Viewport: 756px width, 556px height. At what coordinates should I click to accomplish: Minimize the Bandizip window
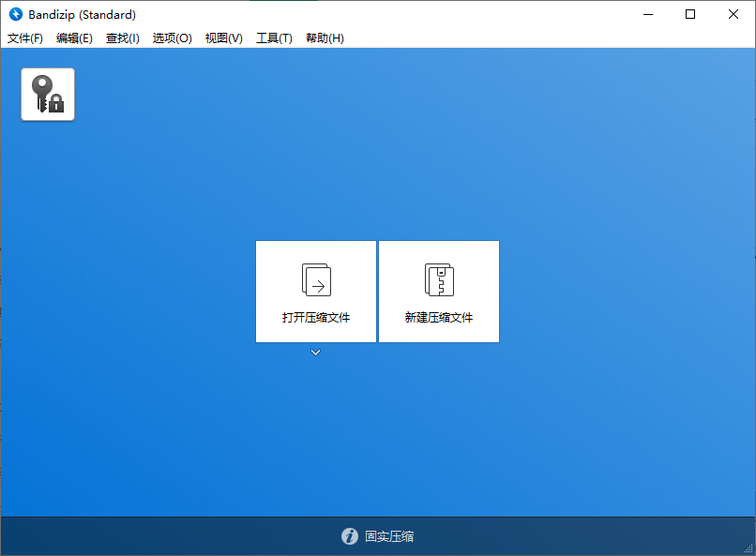click(647, 14)
